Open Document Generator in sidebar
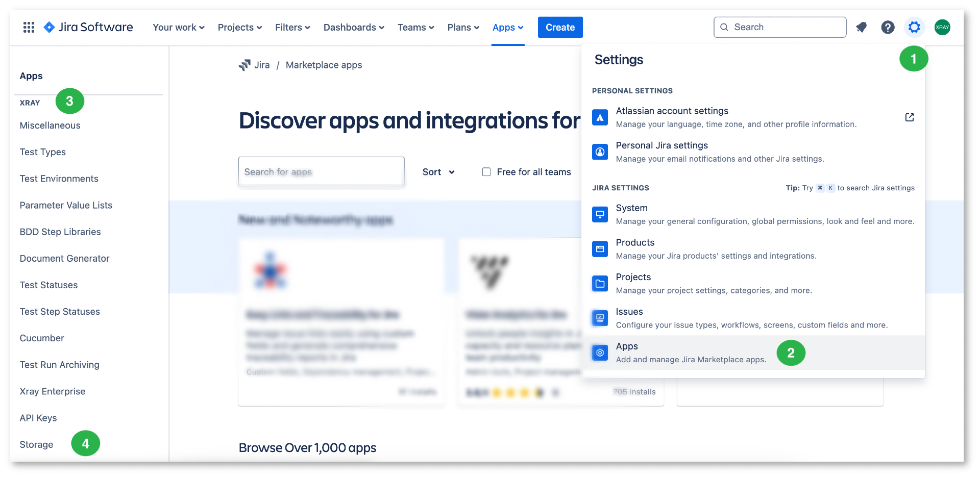Viewport: 980px width, 478px height. coord(64,258)
